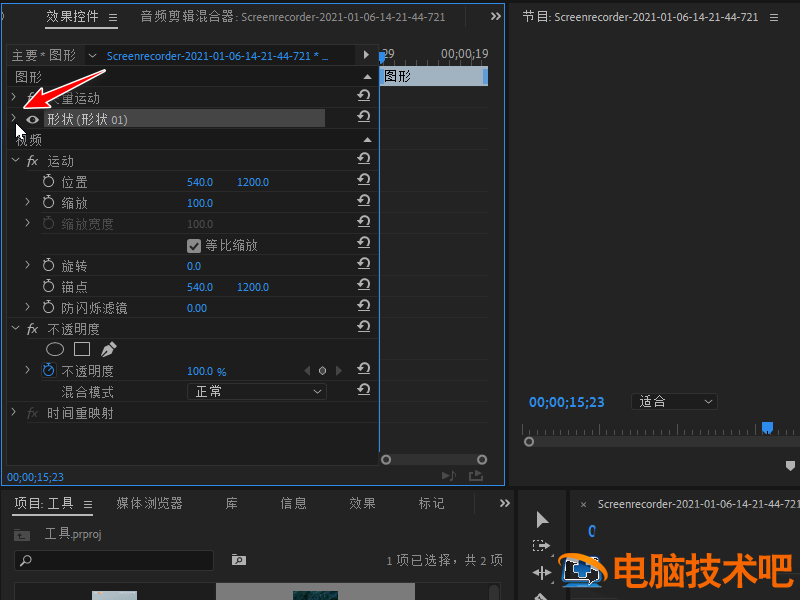The width and height of the screenshot is (800, 600).
Task: Open the 音频剪辑混合器 panel tab
Action: (x=186, y=17)
